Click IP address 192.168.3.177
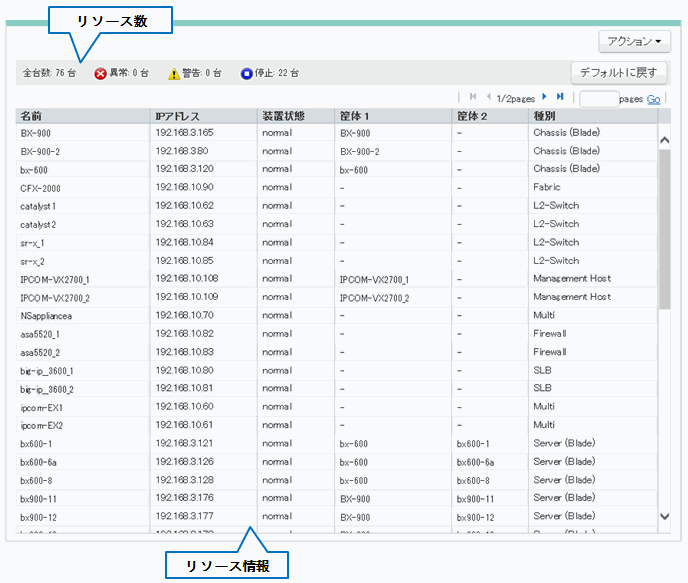Image resolution: width=688 pixels, height=583 pixels. click(x=184, y=516)
